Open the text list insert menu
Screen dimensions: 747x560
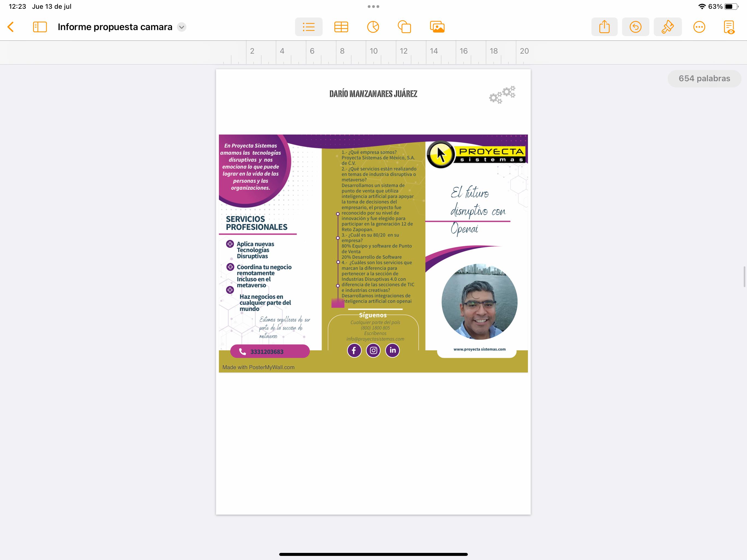(308, 27)
